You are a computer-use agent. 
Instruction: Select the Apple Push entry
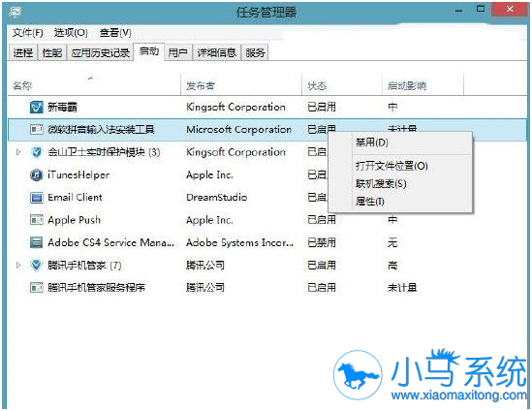[x=75, y=220]
